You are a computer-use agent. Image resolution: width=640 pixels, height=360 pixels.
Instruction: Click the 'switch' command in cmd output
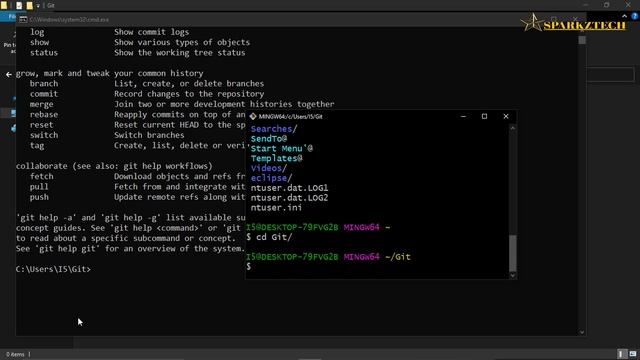[44, 135]
